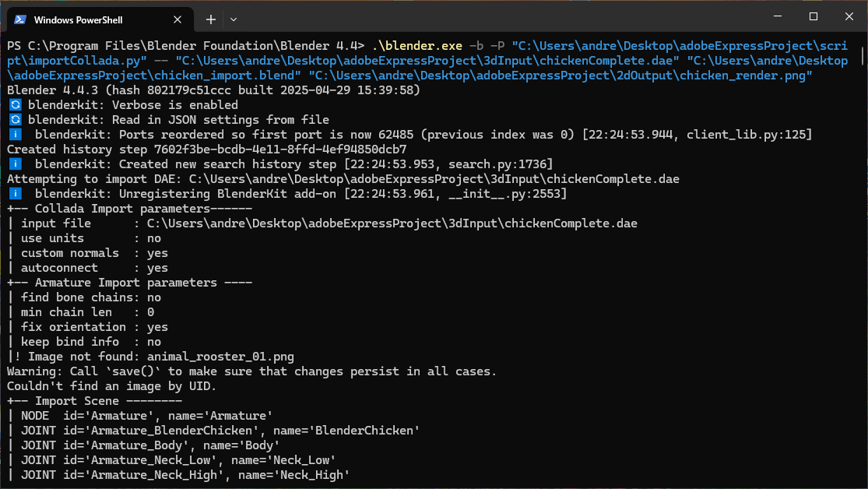Screen dimensions: 868x489
Task: Click the refresh icon beside 'Read in JSON settings'
Action: tap(16, 120)
